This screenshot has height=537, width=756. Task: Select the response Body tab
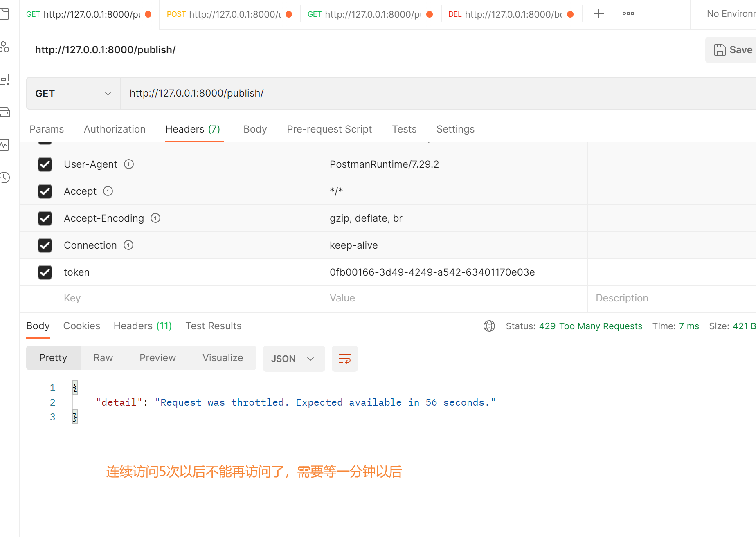point(38,326)
